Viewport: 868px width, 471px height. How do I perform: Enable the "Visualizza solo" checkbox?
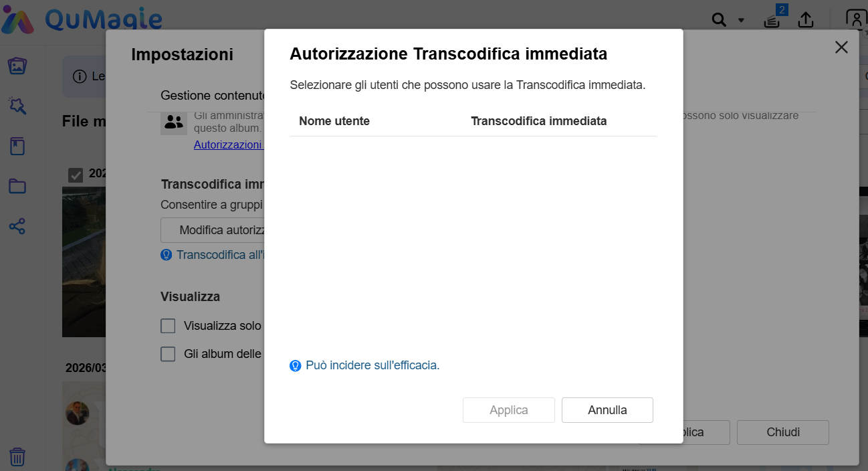pos(168,326)
